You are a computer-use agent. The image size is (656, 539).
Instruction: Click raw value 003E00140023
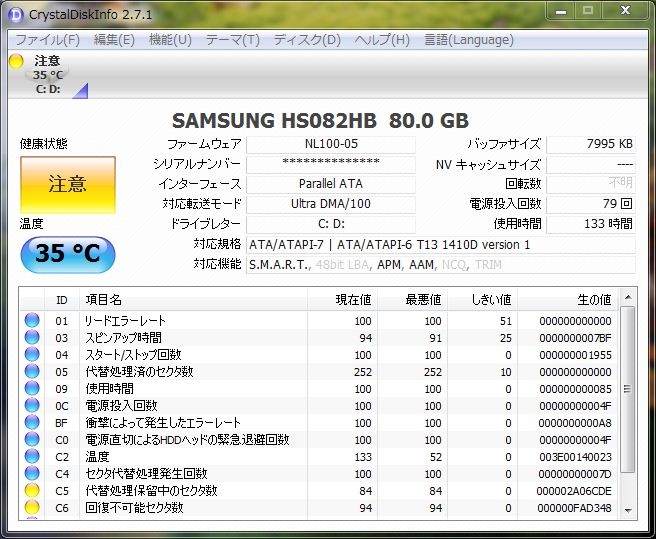point(575,457)
